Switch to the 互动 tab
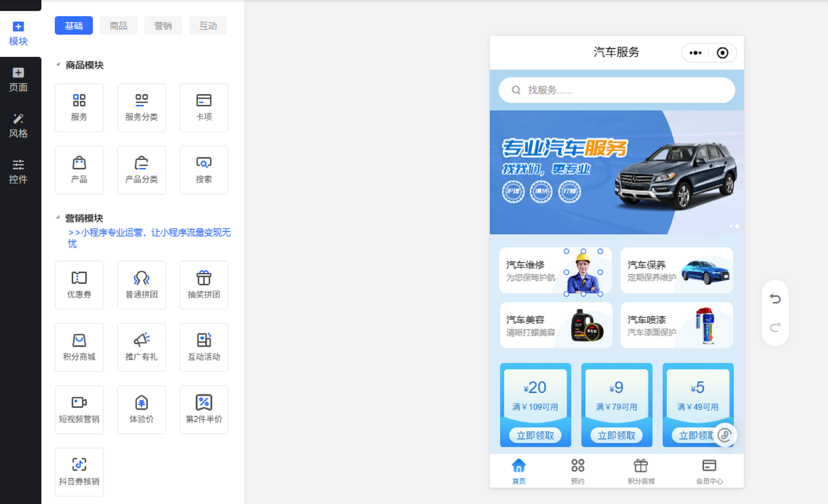This screenshot has width=828, height=504. [x=208, y=25]
